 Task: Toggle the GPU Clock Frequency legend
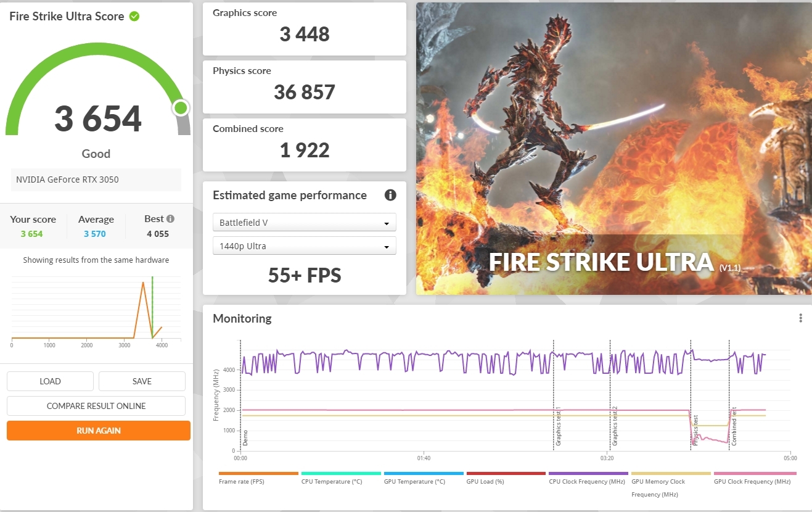(755, 478)
